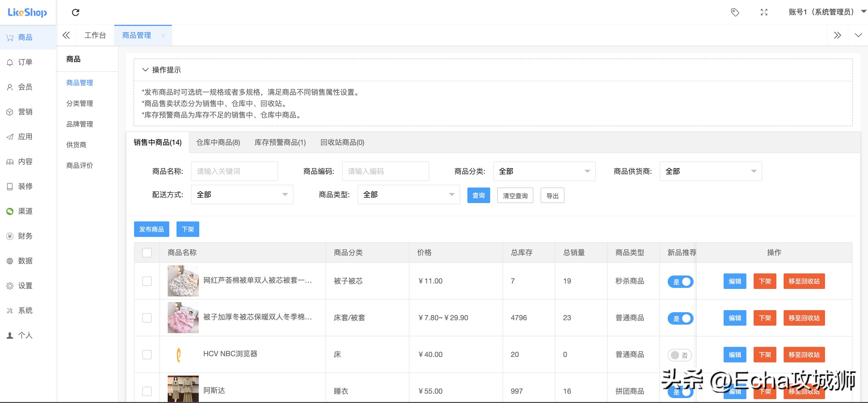Screen dimensions: 868x403
Task: Check the select-all checkbox in the table header
Action: (147, 252)
